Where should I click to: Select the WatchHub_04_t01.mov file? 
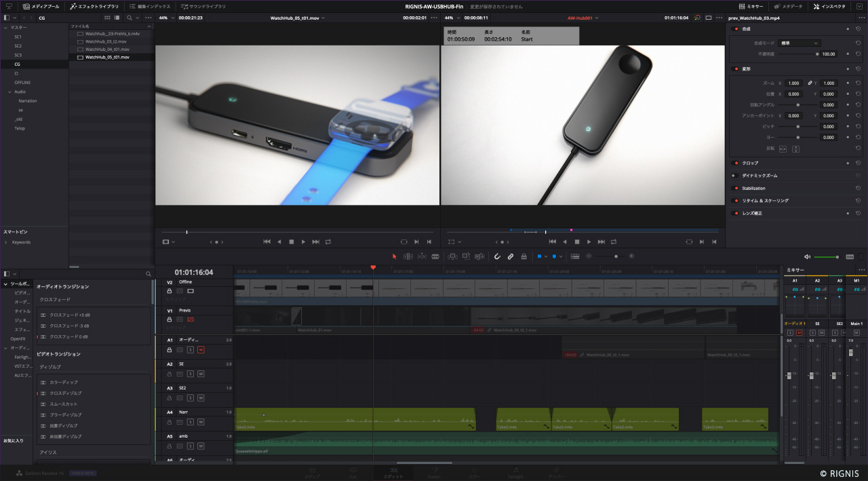(107, 49)
